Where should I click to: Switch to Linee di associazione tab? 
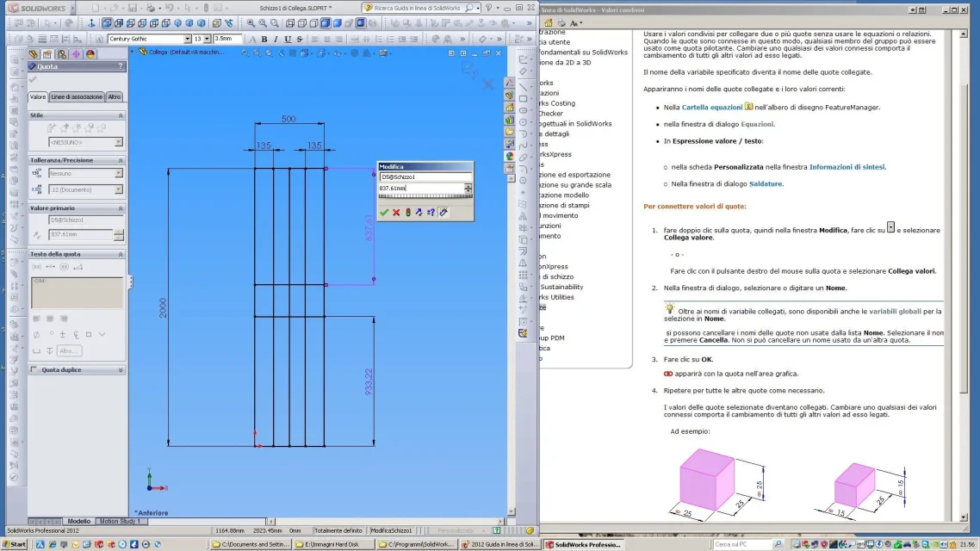[x=77, y=96]
